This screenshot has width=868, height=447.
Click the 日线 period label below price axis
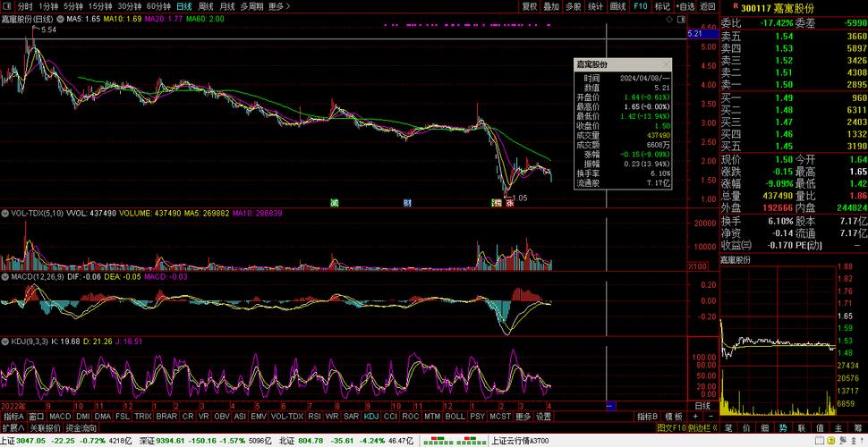click(x=702, y=406)
